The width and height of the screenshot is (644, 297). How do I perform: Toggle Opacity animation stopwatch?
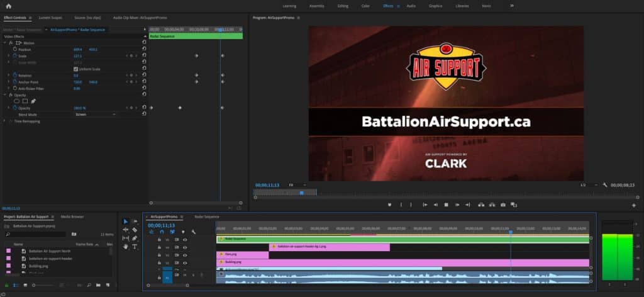tap(15, 108)
